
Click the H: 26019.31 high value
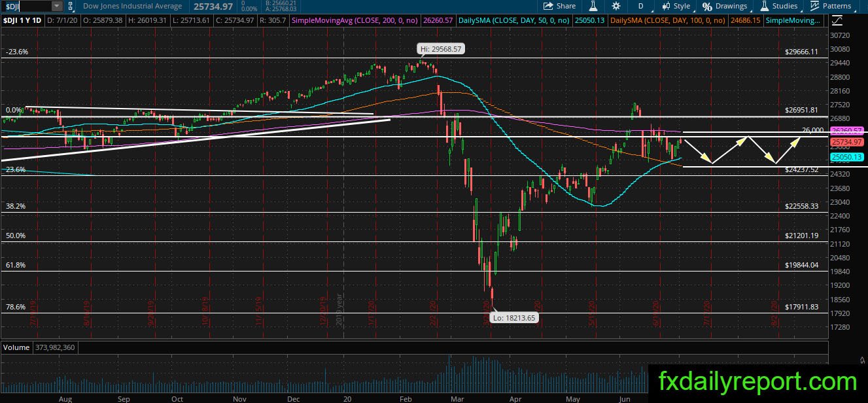[x=148, y=21]
